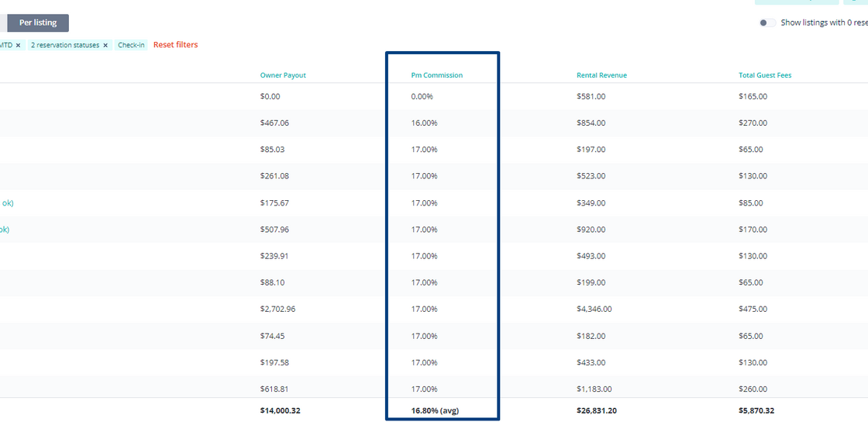Click the $2,702.96 owner payout cell
This screenshot has height=422, width=868.
point(278,309)
